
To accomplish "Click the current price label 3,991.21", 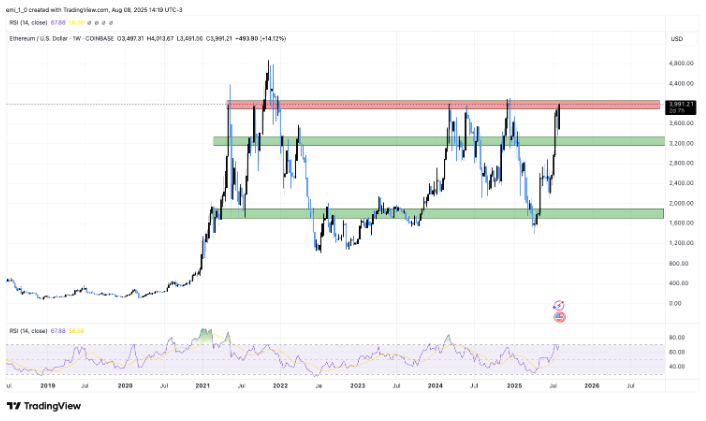I will tap(680, 104).
